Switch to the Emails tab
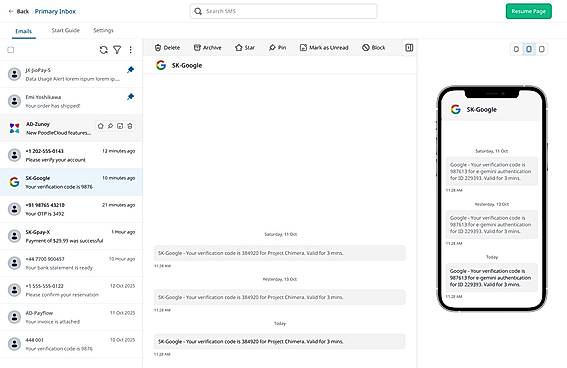Image resolution: width=567 pixels, height=368 pixels. tap(24, 31)
